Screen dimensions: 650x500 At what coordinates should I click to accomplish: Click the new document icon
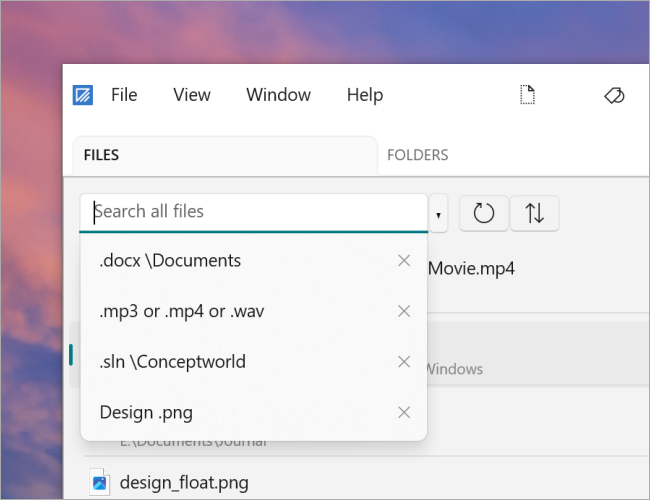tap(528, 95)
